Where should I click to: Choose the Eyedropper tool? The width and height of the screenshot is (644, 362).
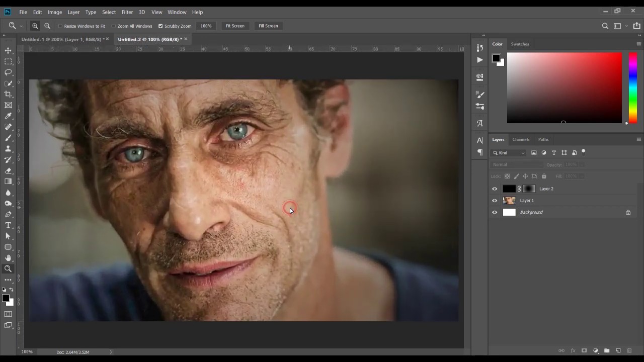pyautogui.click(x=8, y=116)
